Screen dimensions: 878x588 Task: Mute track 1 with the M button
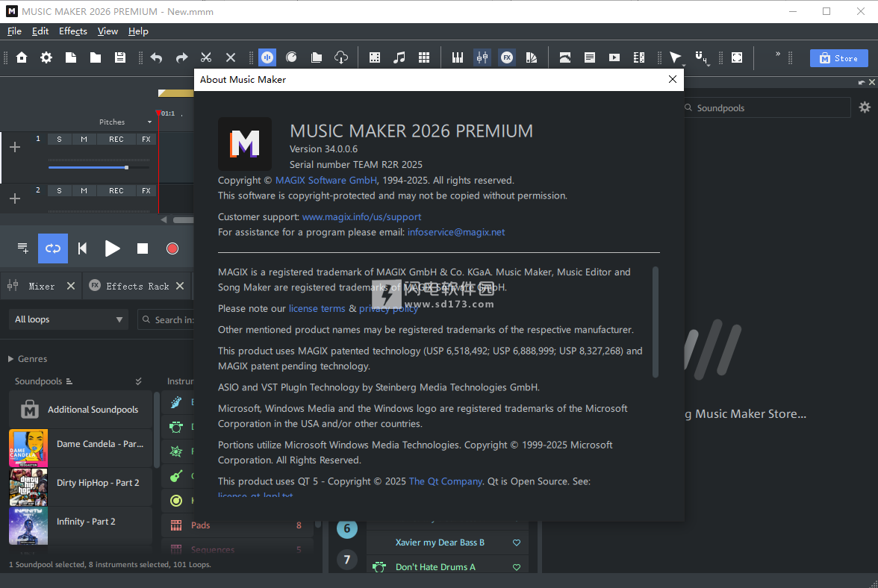(84, 140)
